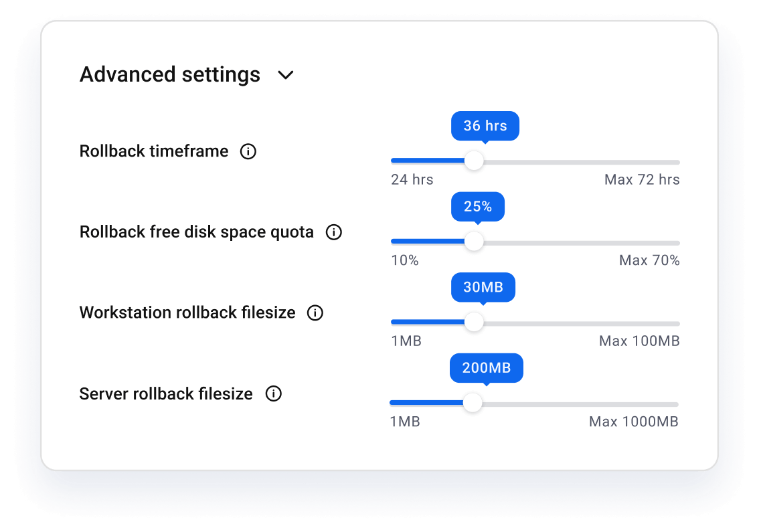Click the Advanced settings heading

point(170,74)
